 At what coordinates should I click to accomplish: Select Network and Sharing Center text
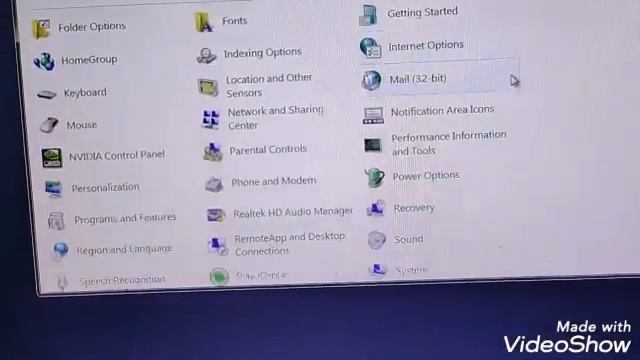[x=276, y=118]
